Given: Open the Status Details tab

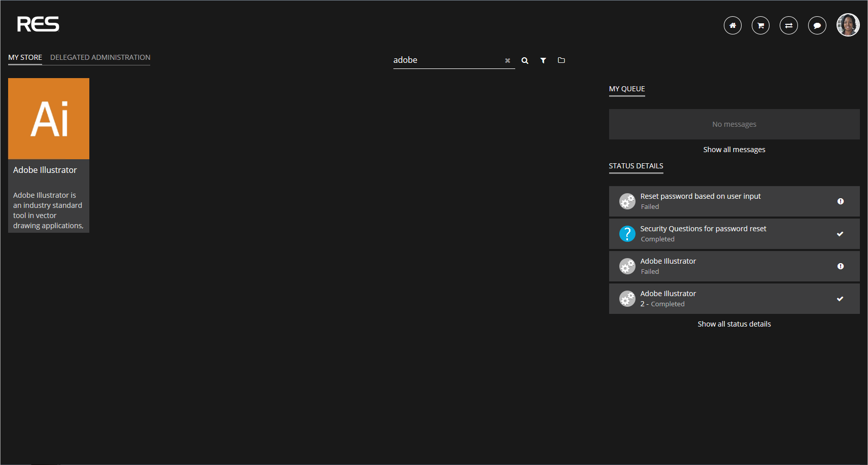Looking at the screenshot, I should point(636,166).
